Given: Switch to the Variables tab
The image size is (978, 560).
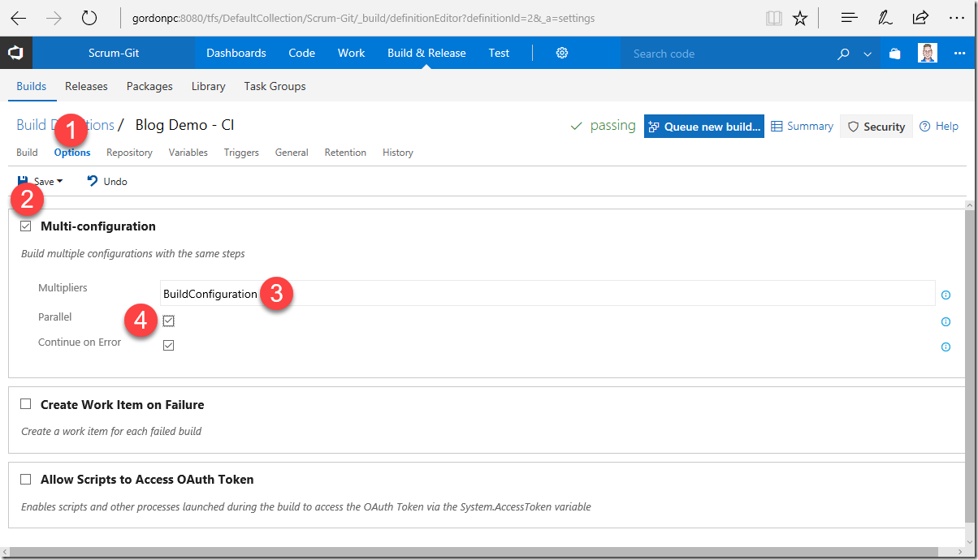Looking at the screenshot, I should [x=188, y=153].
